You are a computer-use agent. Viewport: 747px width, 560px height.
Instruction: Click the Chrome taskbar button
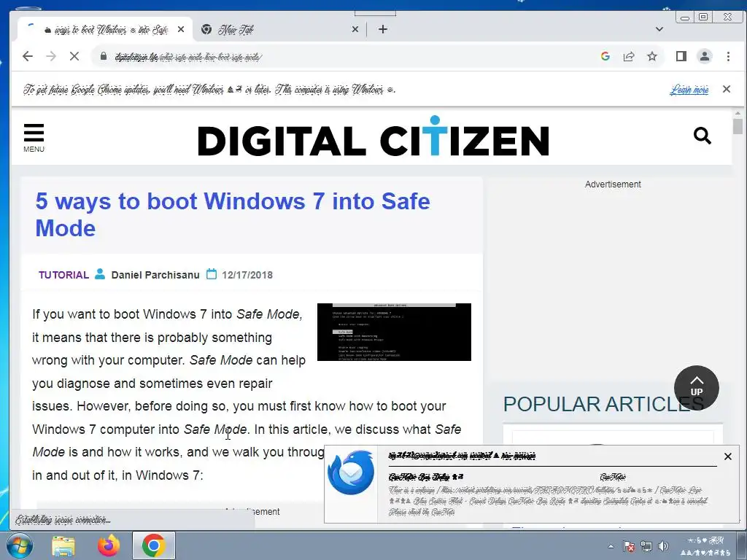[153, 545]
